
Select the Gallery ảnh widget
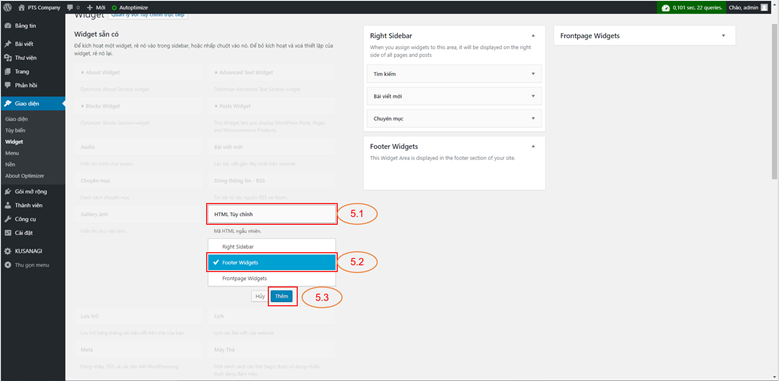tap(138, 214)
